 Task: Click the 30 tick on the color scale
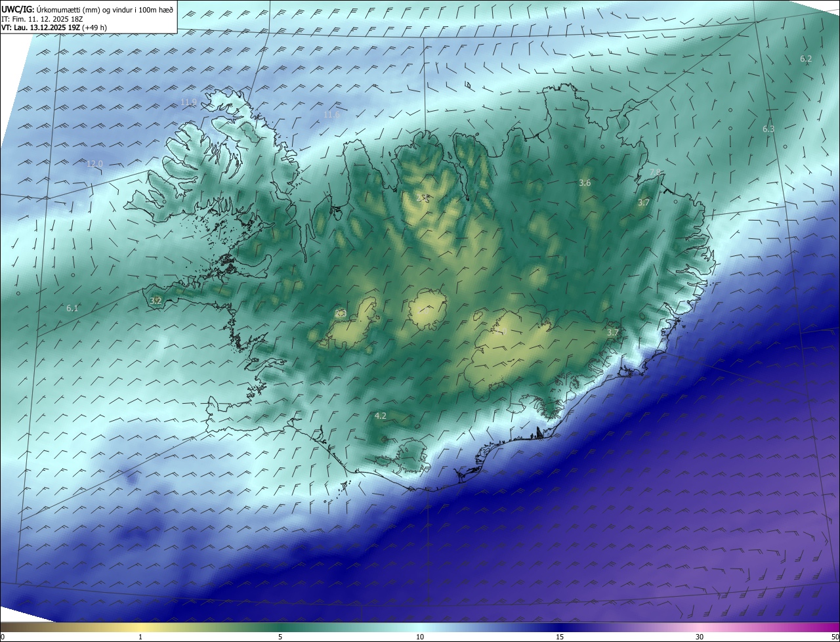click(x=700, y=637)
